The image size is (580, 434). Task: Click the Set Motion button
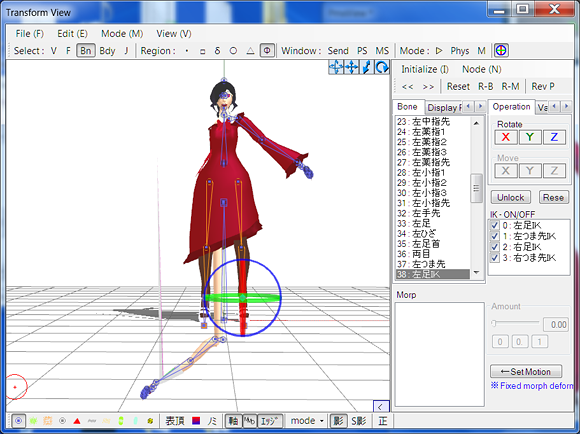pos(526,371)
